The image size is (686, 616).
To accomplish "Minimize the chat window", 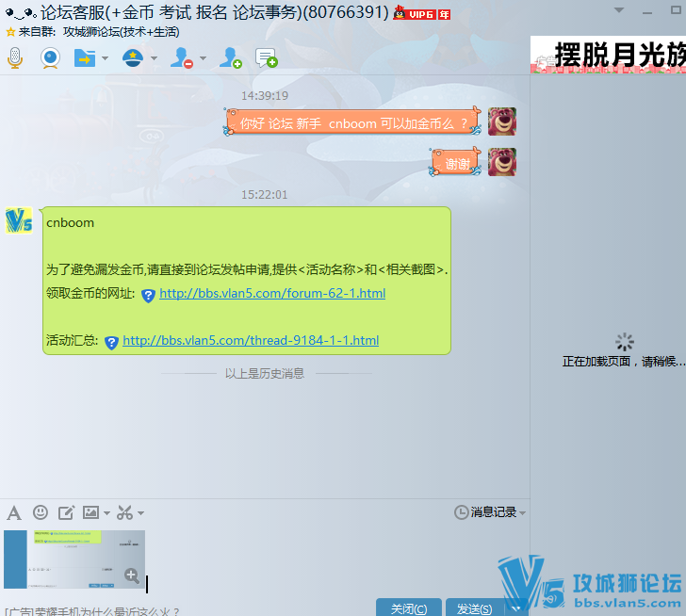I will coord(647,12).
